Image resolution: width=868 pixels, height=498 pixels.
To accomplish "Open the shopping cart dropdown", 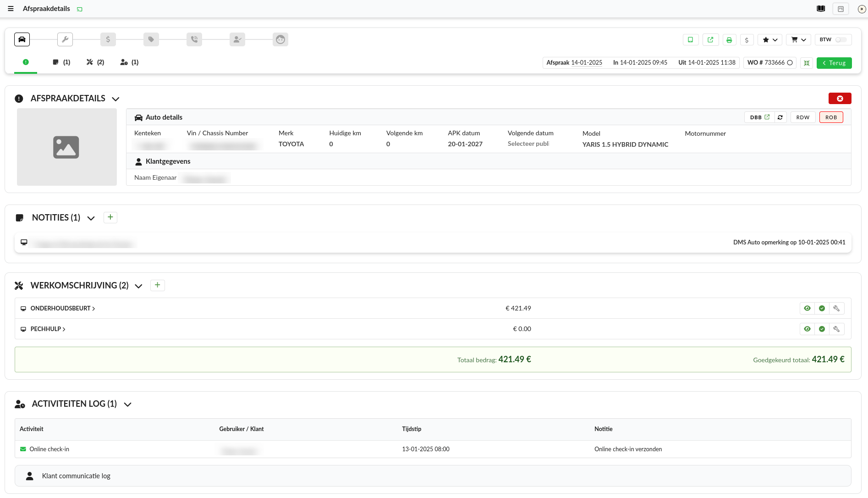I will (798, 40).
